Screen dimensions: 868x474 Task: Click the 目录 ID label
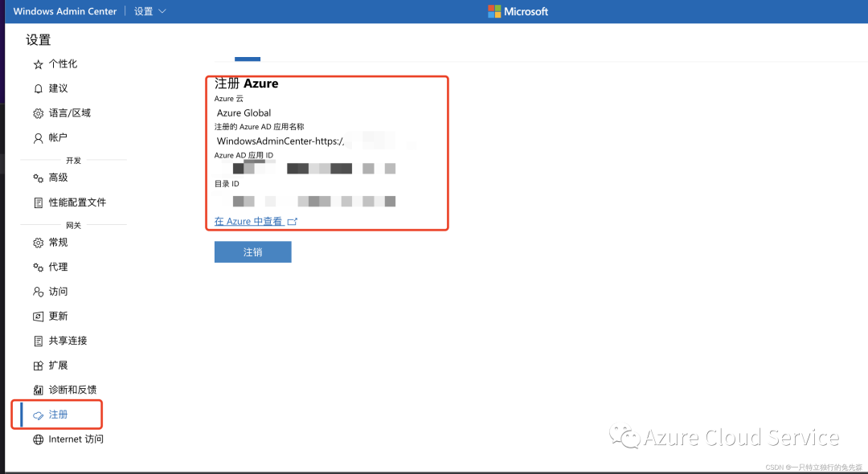coord(227,184)
